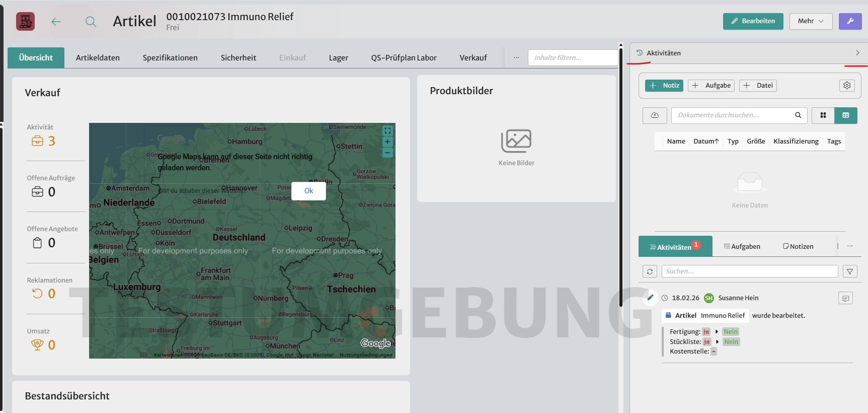
Task: Sort documents by Größe column
Action: click(x=756, y=142)
